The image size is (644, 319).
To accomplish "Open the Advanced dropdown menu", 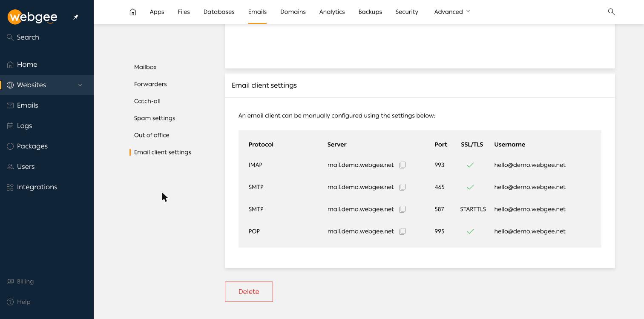I will 452,12.
